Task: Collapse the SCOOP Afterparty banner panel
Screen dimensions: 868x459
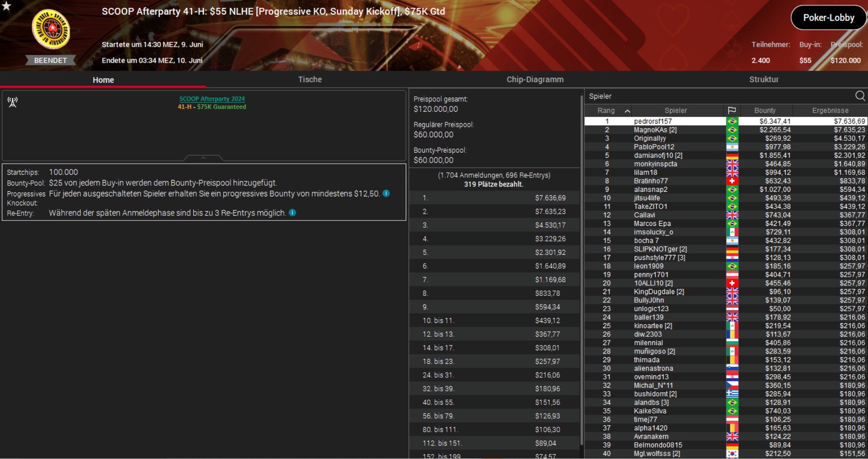Action: [203, 158]
